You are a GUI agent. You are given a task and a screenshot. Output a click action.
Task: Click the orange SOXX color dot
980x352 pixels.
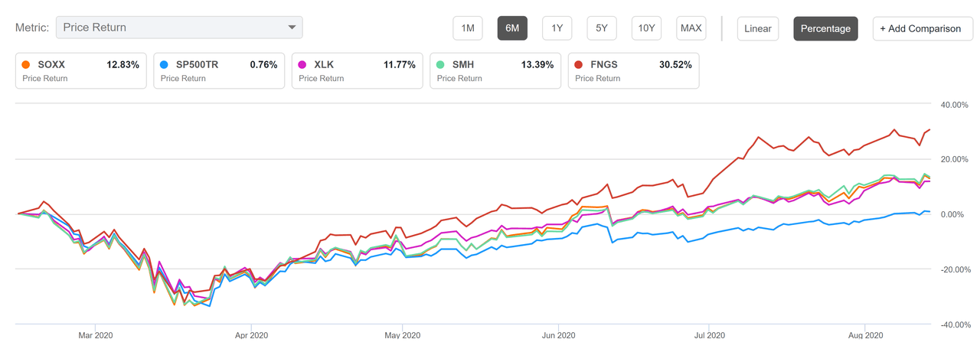28,65
